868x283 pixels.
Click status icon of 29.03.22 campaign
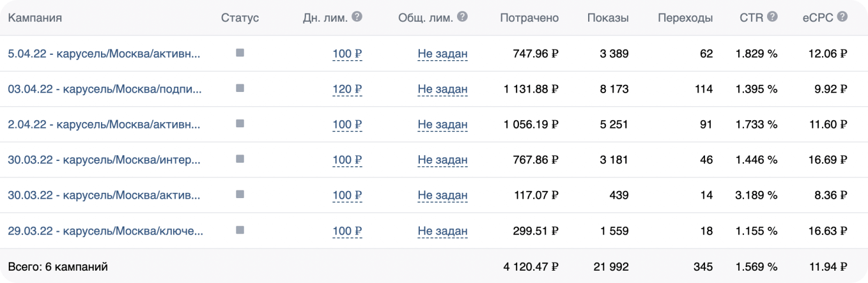[240, 230]
